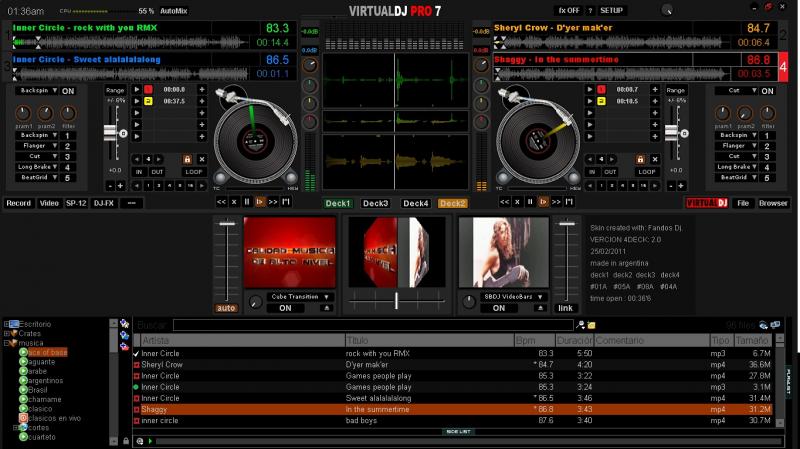Toggle the left deck LOOP button
Viewport: 800px width, 449px height.
(x=194, y=172)
